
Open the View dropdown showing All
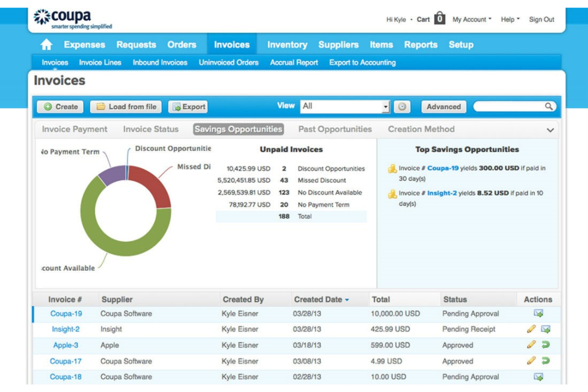click(x=344, y=106)
